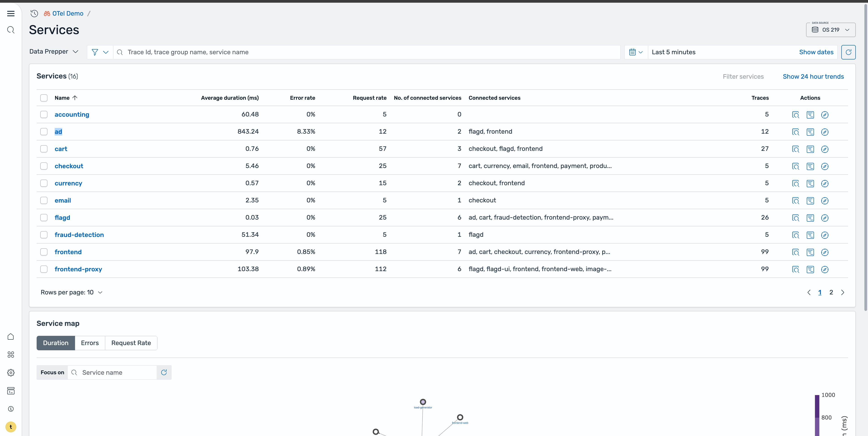Screen dimensions: 868x436
Task: Click Show 24 hour trends
Action: tap(813, 76)
